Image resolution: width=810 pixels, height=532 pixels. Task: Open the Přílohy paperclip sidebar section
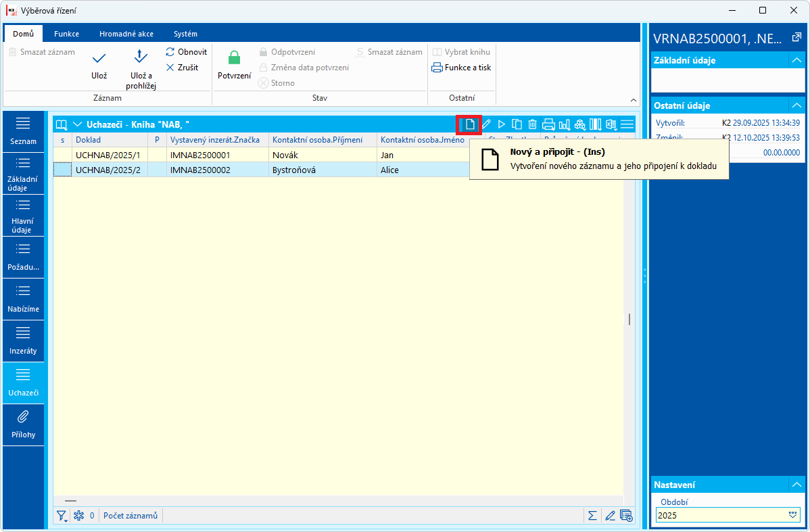click(x=23, y=425)
